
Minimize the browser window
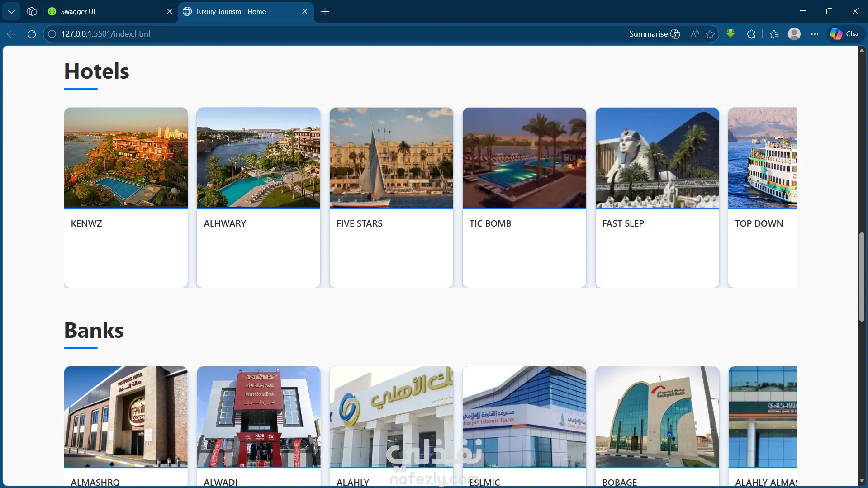(803, 11)
